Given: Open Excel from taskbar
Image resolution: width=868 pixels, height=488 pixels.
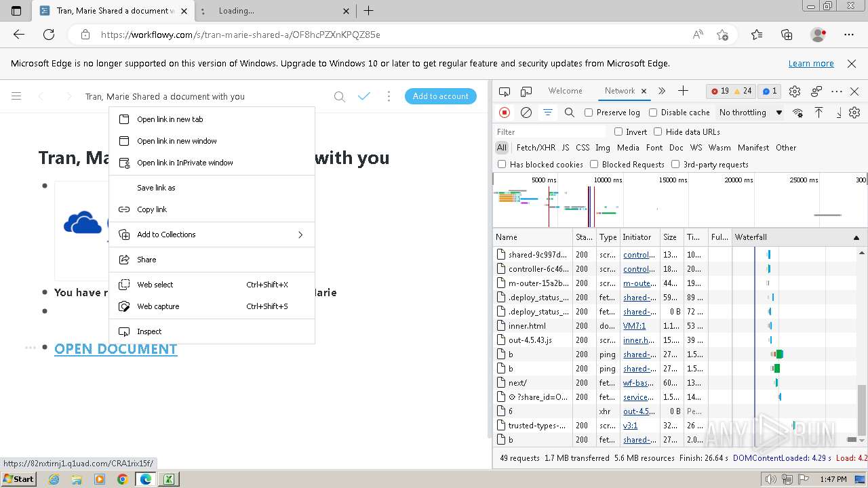Looking at the screenshot, I should coord(168,479).
